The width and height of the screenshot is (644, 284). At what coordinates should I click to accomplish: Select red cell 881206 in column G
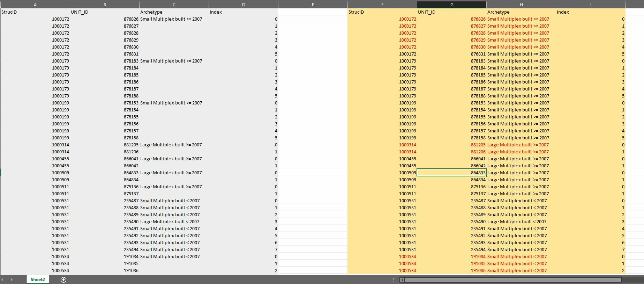point(452,152)
